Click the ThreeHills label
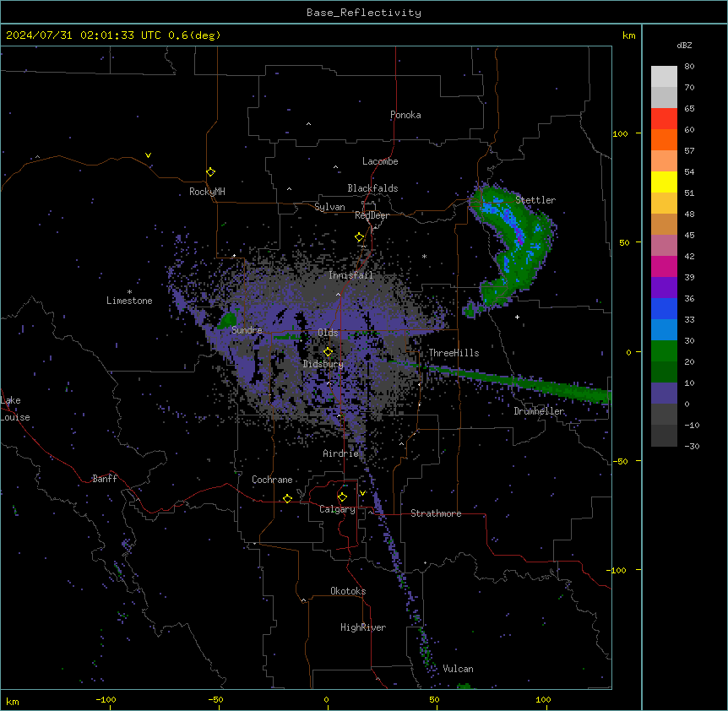The width and height of the screenshot is (728, 711). point(454,353)
